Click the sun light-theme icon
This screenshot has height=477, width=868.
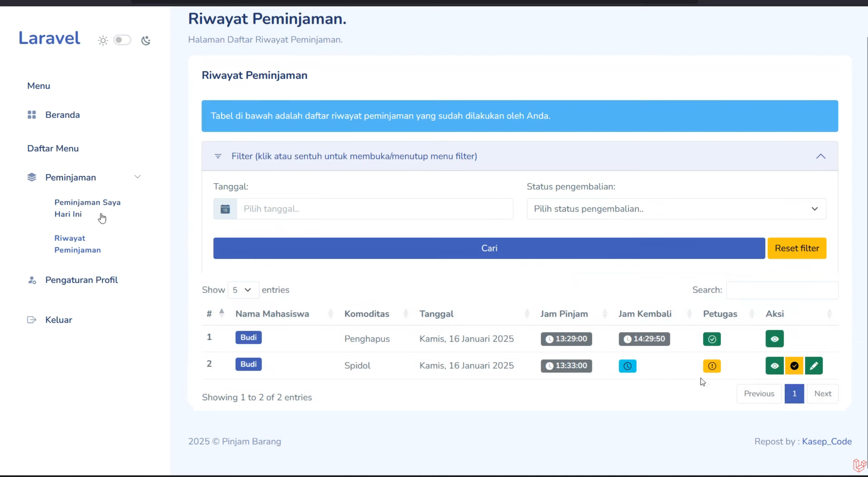pos(103,40)
